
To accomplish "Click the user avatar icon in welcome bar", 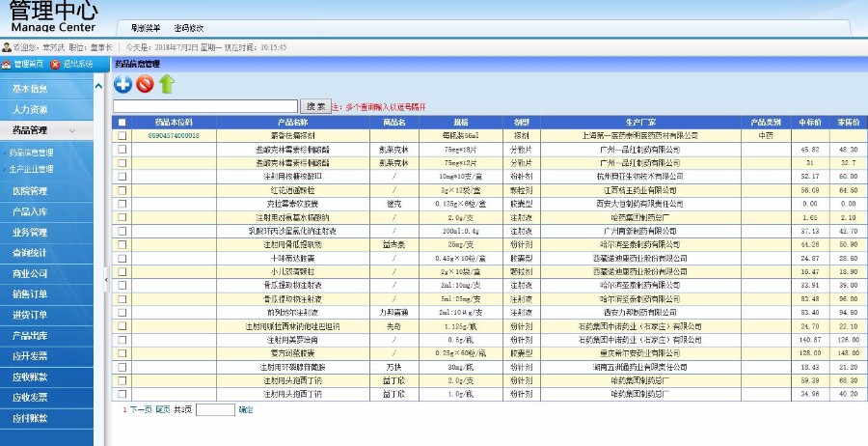I will click(6, 47).
